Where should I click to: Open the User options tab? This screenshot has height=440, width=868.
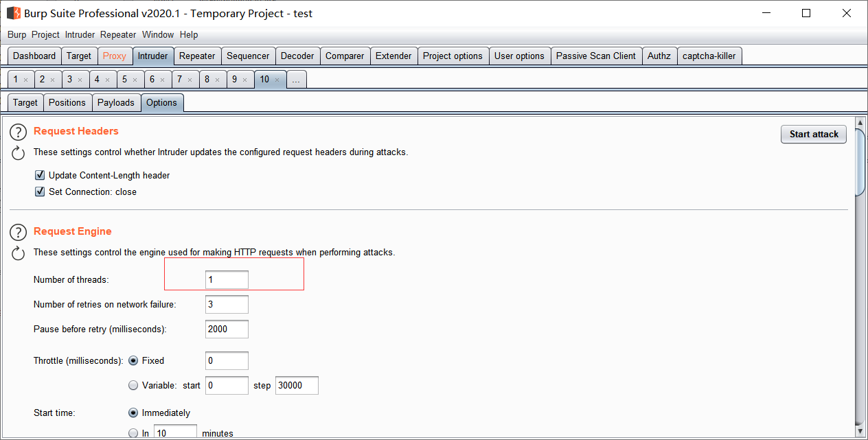519,56
